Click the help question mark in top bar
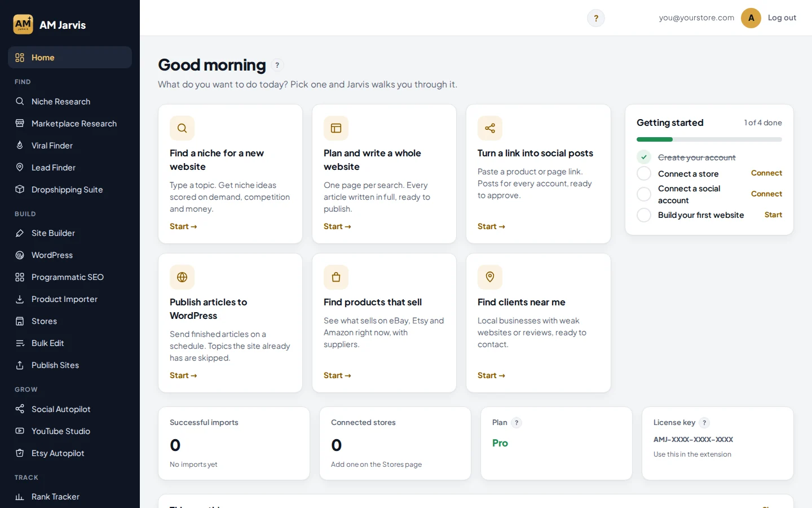 (x=596, y=18)
